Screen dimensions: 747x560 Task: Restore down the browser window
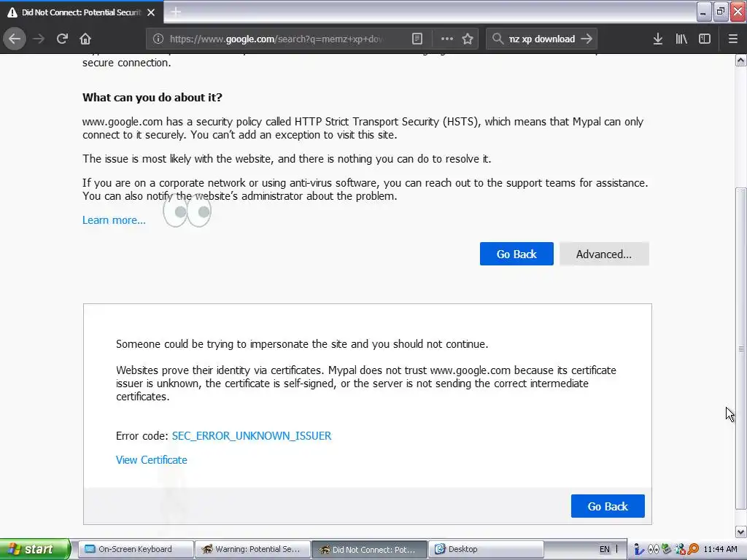(x=721, y=12)
